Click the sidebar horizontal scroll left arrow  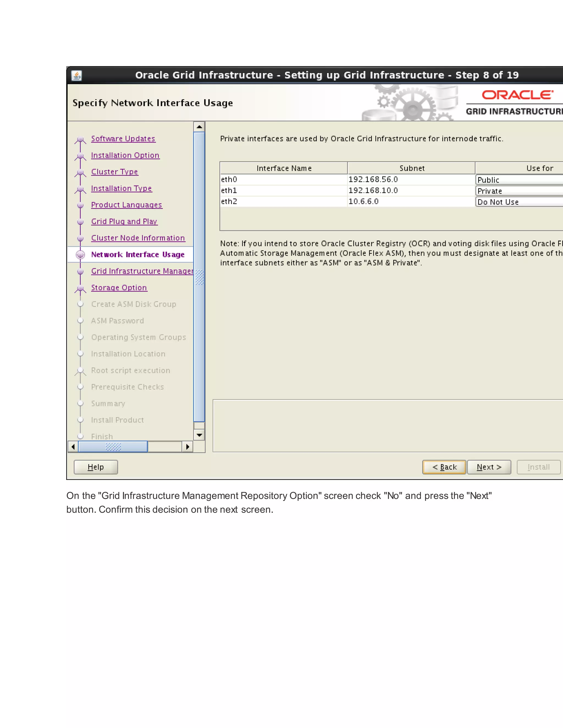73,447
